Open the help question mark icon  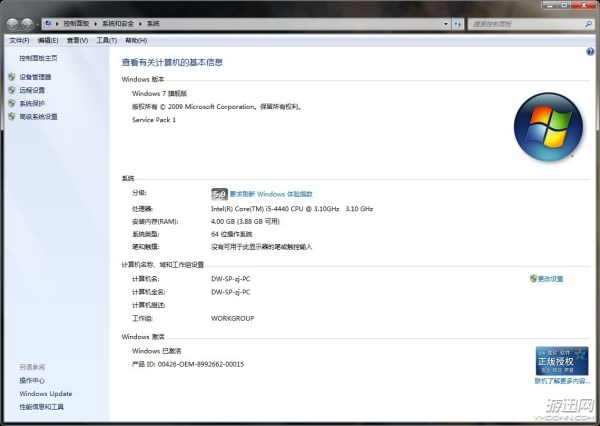(590, 52)
